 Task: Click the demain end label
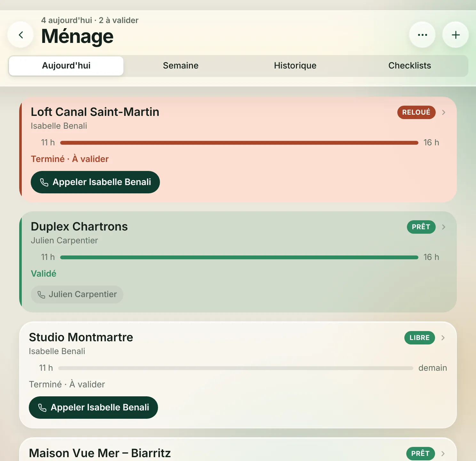point(432,368)
